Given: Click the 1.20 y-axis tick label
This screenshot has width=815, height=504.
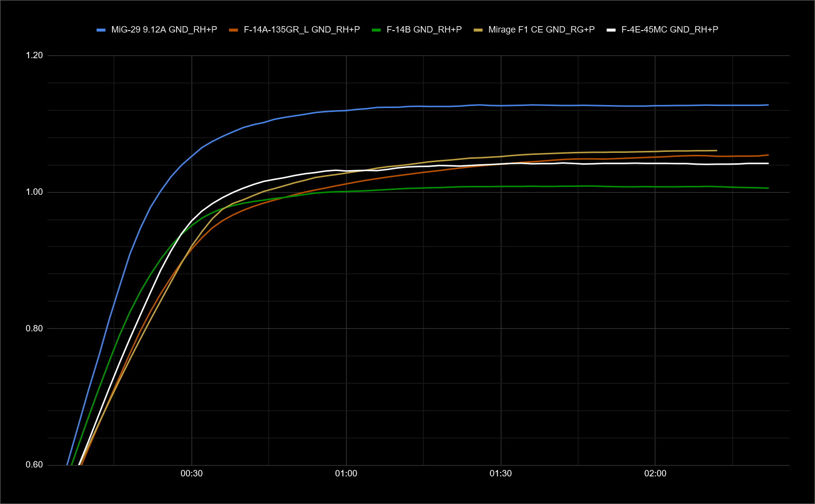Looking at the screenshot, I should click(x=35, y=55).
